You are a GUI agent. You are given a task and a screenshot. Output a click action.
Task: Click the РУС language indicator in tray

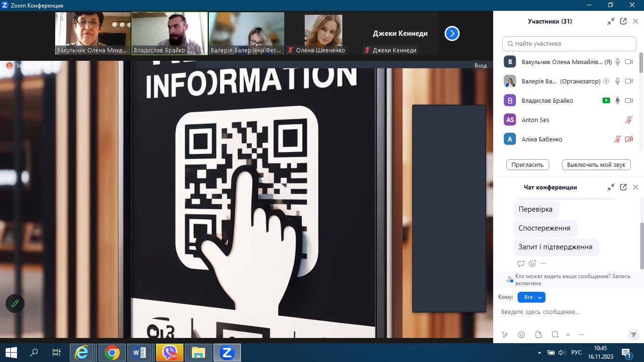coord(576,353)
